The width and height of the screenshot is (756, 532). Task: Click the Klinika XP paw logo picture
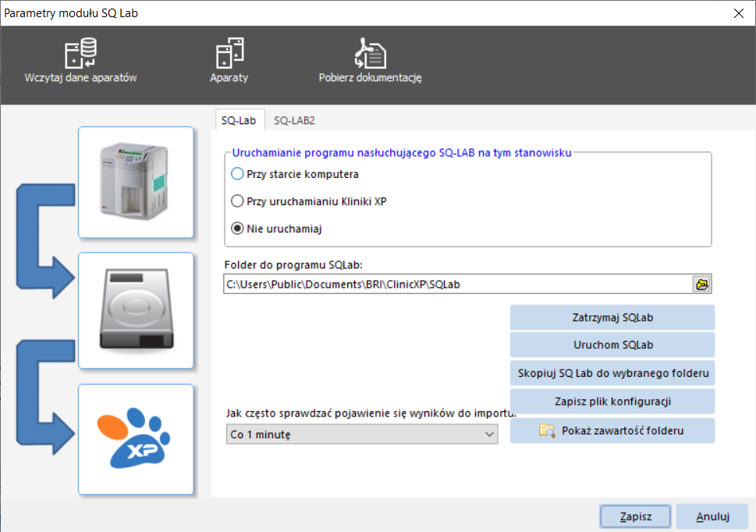[136, 439]
